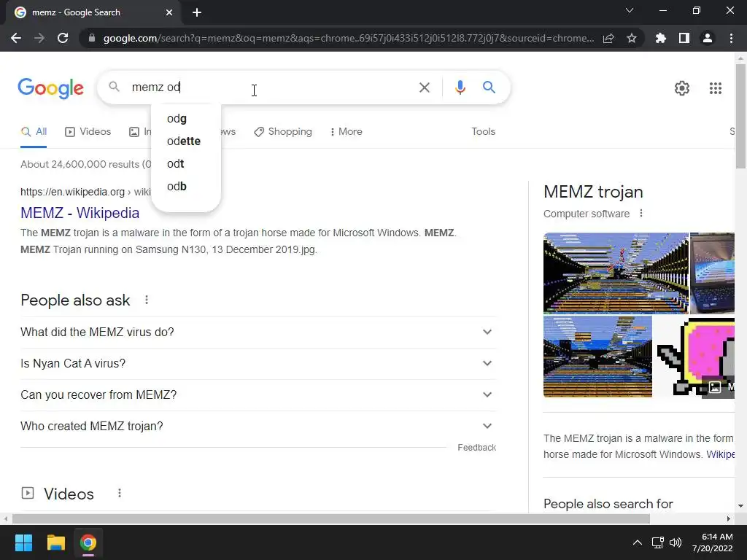Choose the 'odette' suggestion
This screenshot has height=560, width=747.
coord(186,141)
